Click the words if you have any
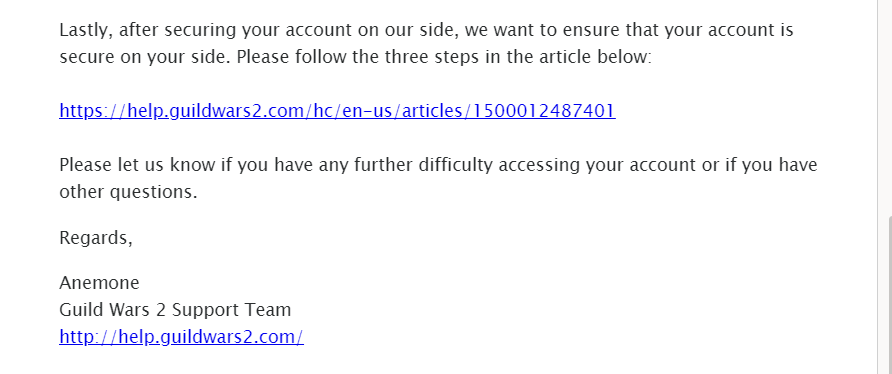The height and width of the screenshot is (374, 892). tap(284, 165)
